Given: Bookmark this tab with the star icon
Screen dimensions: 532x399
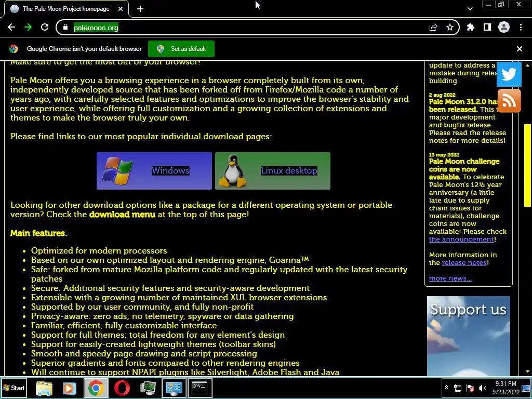Looking at the screenshot, I should [x=450, y=28].
